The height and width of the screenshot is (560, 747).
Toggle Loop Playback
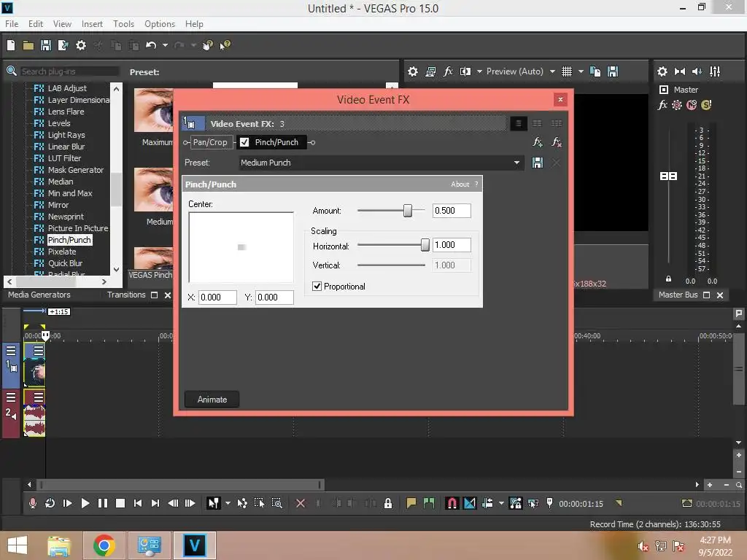50,503
